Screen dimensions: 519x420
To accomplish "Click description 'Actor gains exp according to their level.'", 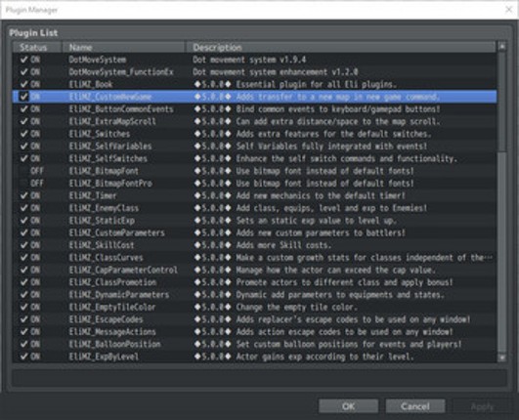I will pos(324,357).
